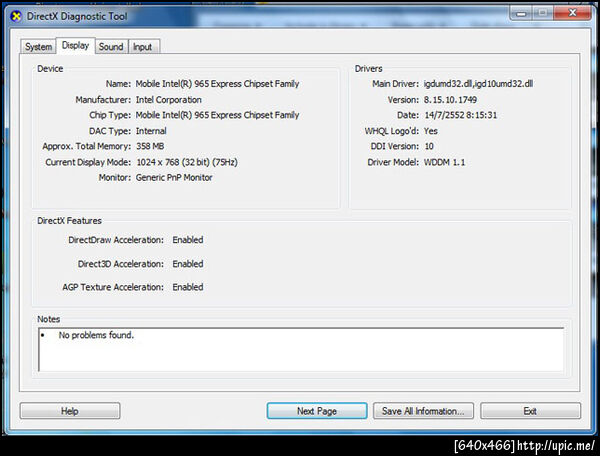Click the Notes text box

point(301,349)
